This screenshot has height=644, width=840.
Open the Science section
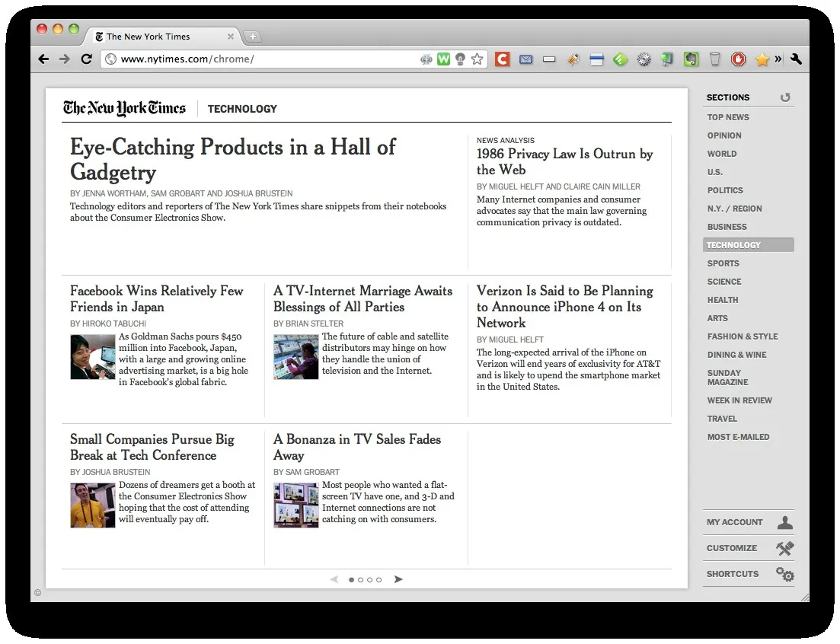pyautogui.click(x=724, y=282)
